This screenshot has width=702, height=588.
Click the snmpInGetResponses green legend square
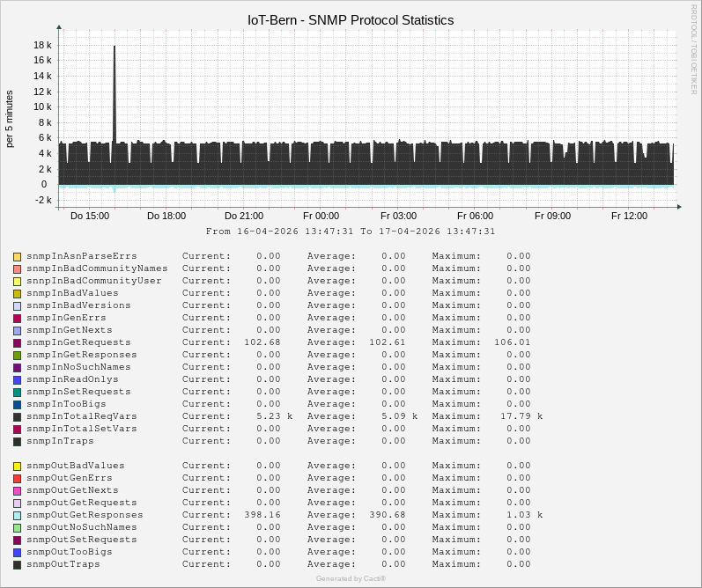point(17,355)
